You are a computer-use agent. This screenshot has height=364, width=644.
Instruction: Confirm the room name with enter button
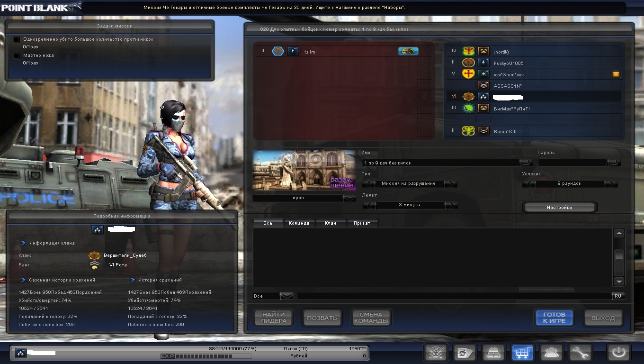[526, 163]
